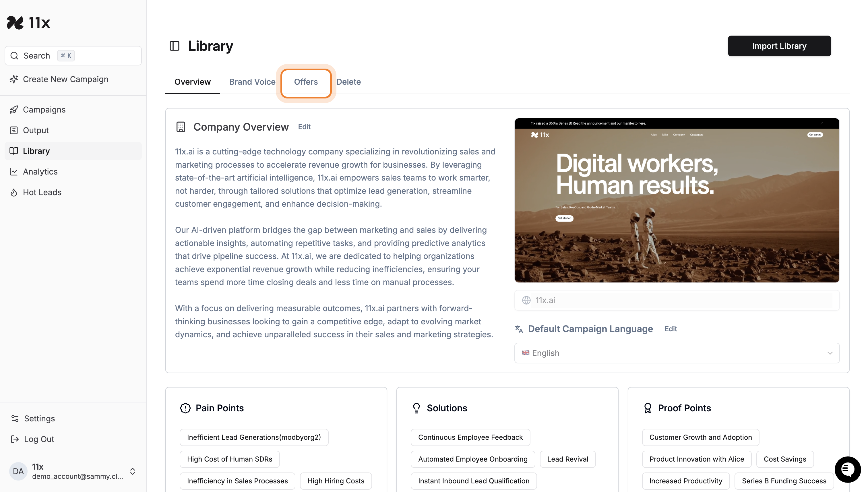The image size is (868, 492).
Task: Click the Log Out arrow icon
Action: [x=15, y=439]
